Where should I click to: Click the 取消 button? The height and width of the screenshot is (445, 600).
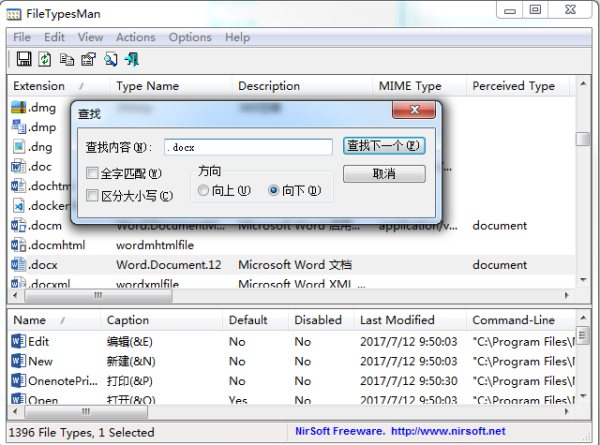pos(384,174)
